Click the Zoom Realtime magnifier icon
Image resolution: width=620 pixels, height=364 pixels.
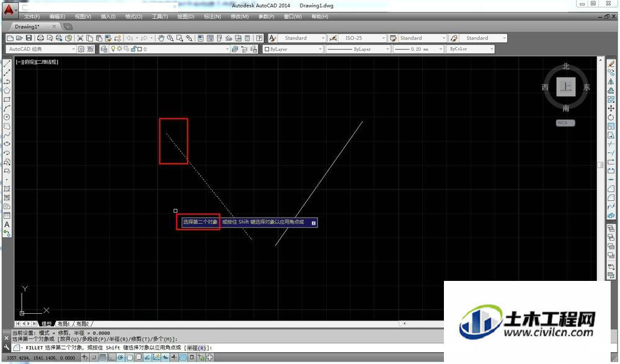pyautogui.click(x=170, y=38)
